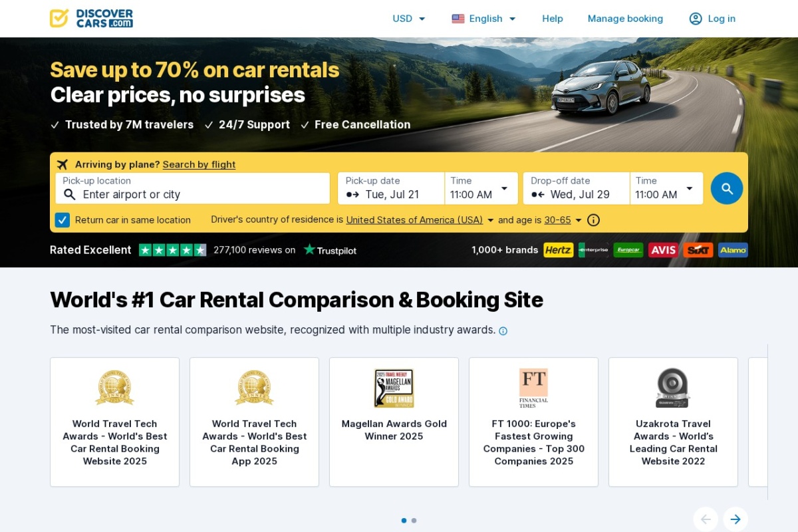
Task: Click the magnifier icon in Pick-up location
Action: coord(70,194)
